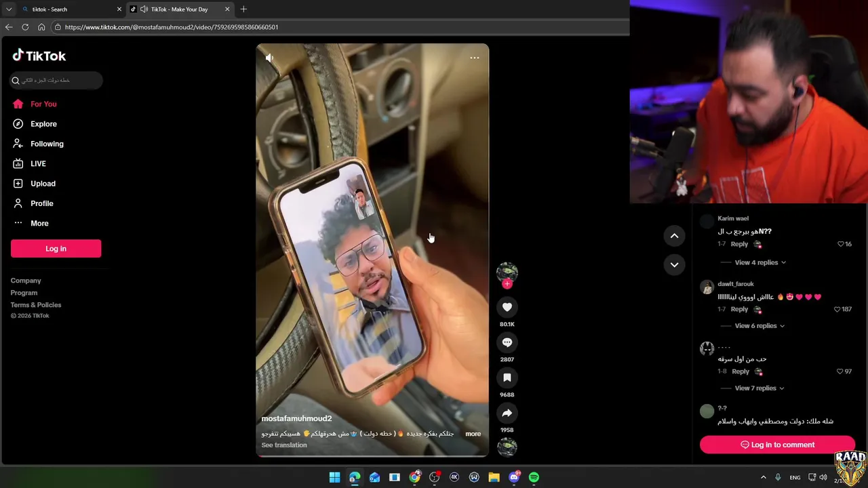Image resolution: width=868 pixels, height=488 pixels.
Task: Mute the tab via its audio icon
Action: click(144, 9)
